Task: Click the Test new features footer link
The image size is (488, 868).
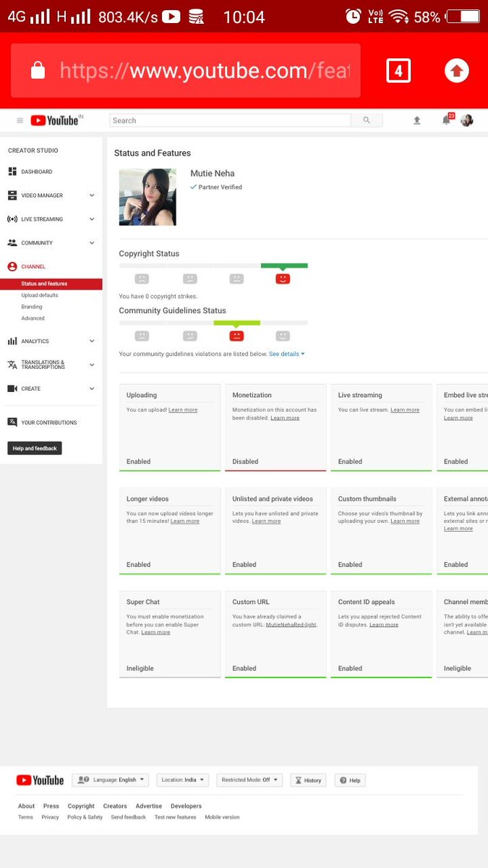Action: coord(175,817)
